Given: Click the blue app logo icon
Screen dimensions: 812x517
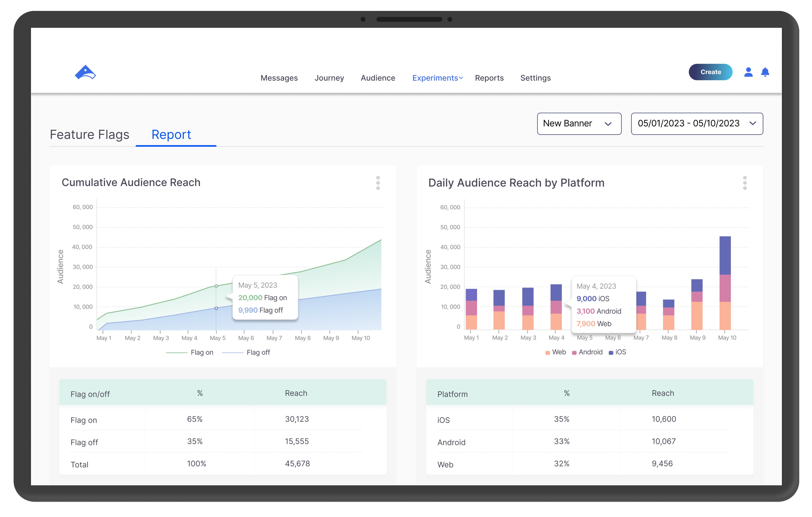Looking at the screenshot, I should [x=85, y=72].
